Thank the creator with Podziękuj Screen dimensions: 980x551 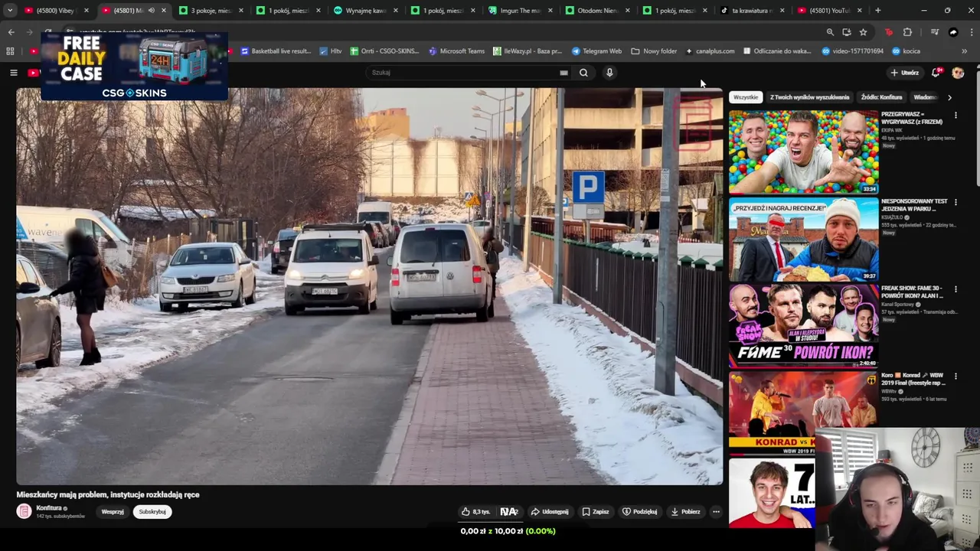click(640, 511)
